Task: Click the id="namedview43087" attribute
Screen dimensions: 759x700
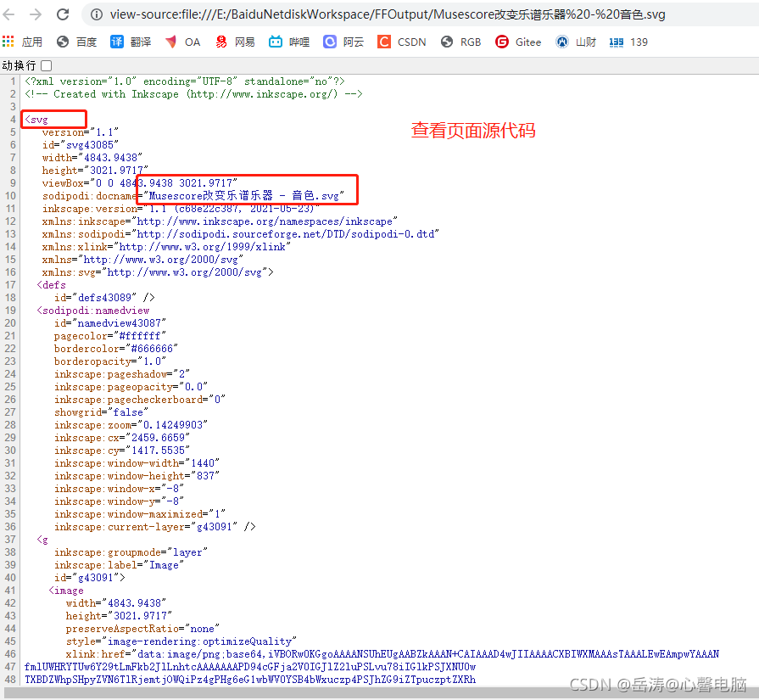Action: point(110,323)
